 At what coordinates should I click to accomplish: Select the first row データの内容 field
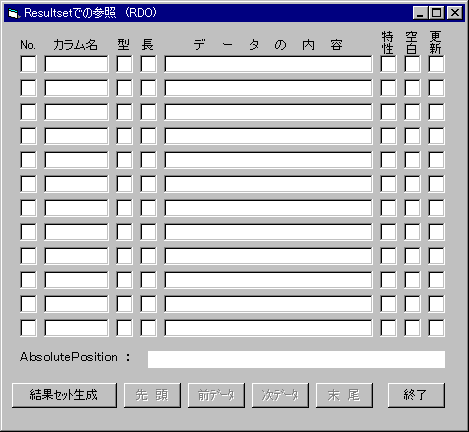pyautogui.click(x=268, y=64)
